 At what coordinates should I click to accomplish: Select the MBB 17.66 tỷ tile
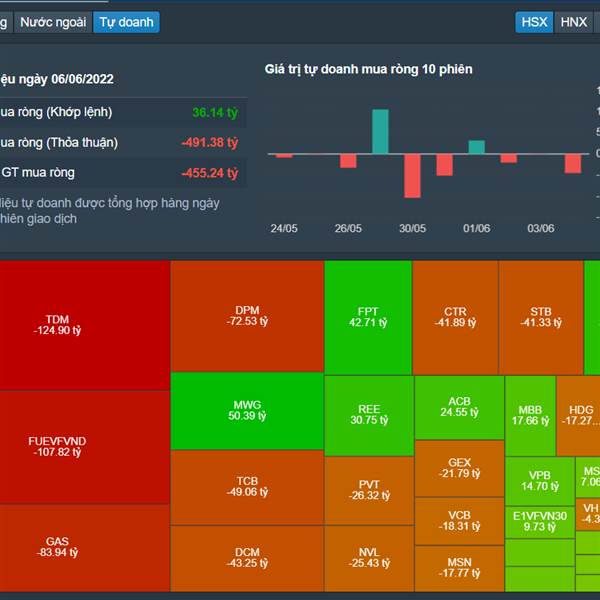530,416
